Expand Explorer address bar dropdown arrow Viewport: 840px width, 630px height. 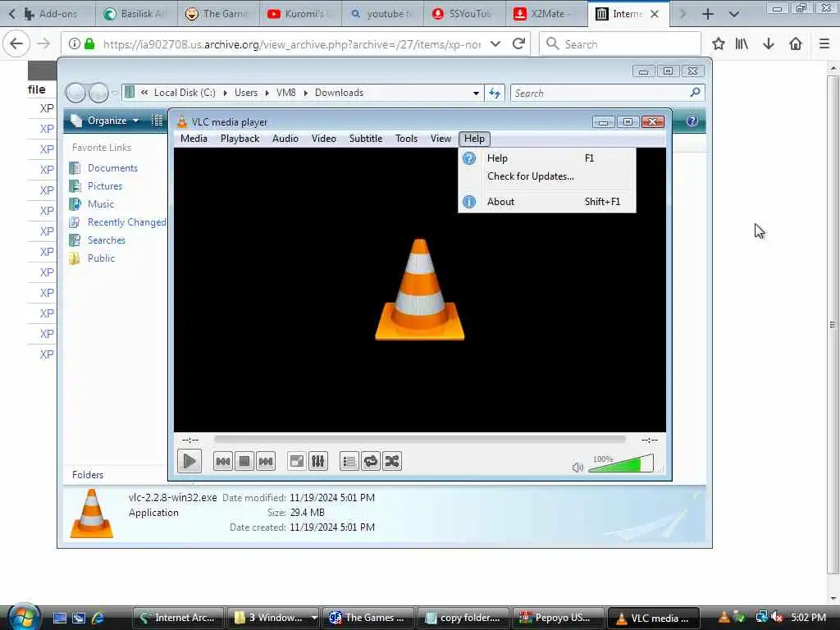point(476,94)
